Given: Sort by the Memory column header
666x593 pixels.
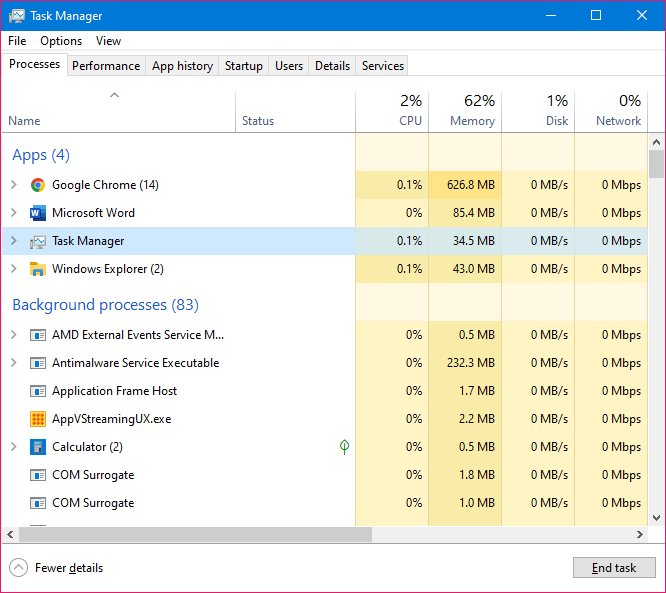Looking at the screenshot, I should click(465, 111).
